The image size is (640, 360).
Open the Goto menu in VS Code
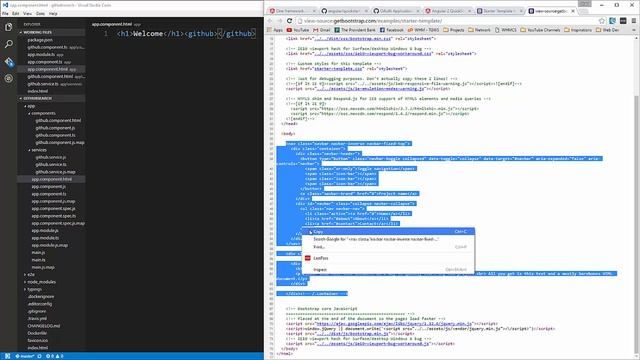pos(40,13)
